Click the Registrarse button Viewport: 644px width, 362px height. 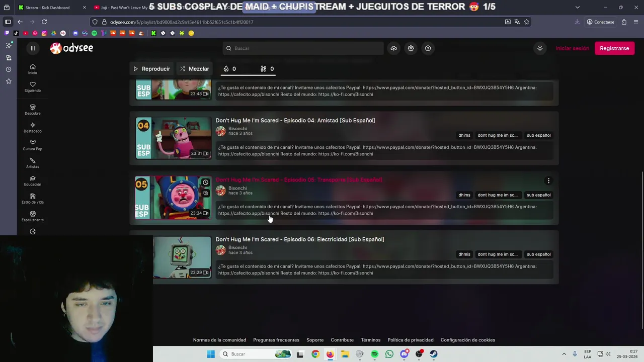click(614, 48)
